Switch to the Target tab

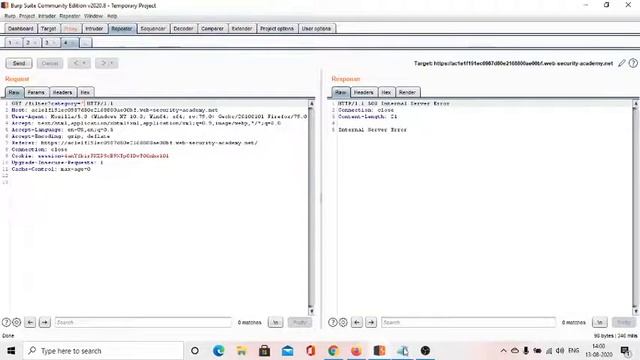[48, 29]
